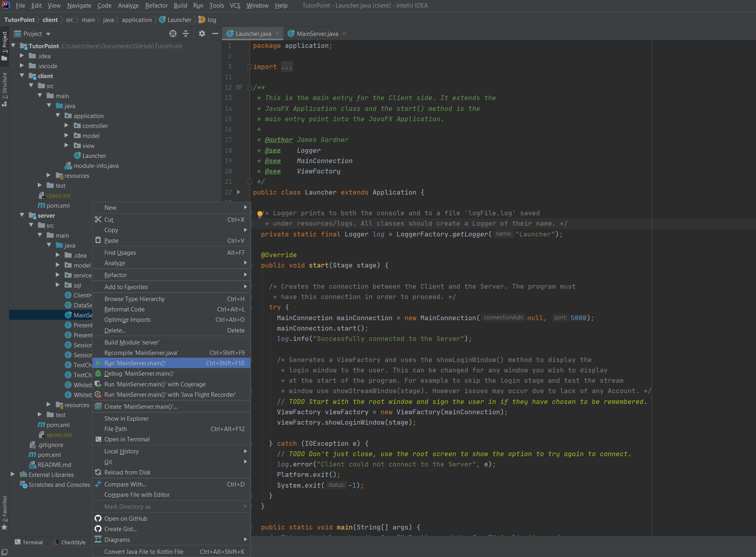
Task: Choose Create 'MainServer.main()'... entry
Action: [x=171, y=406]
